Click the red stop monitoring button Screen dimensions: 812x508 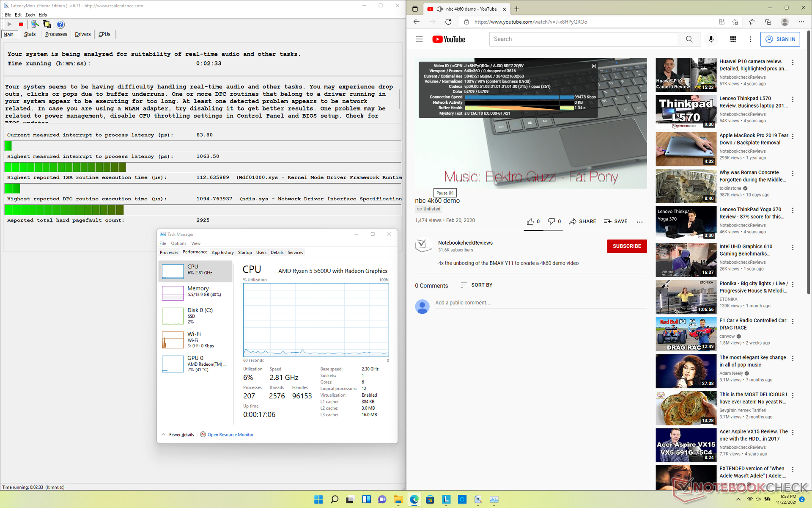(21, 24)
